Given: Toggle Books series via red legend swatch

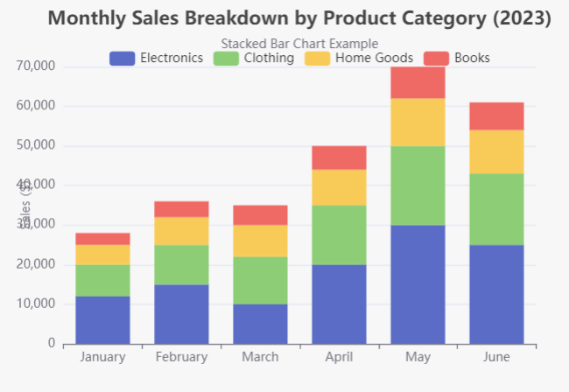Looking at the screenshot, I should (436, 59).
